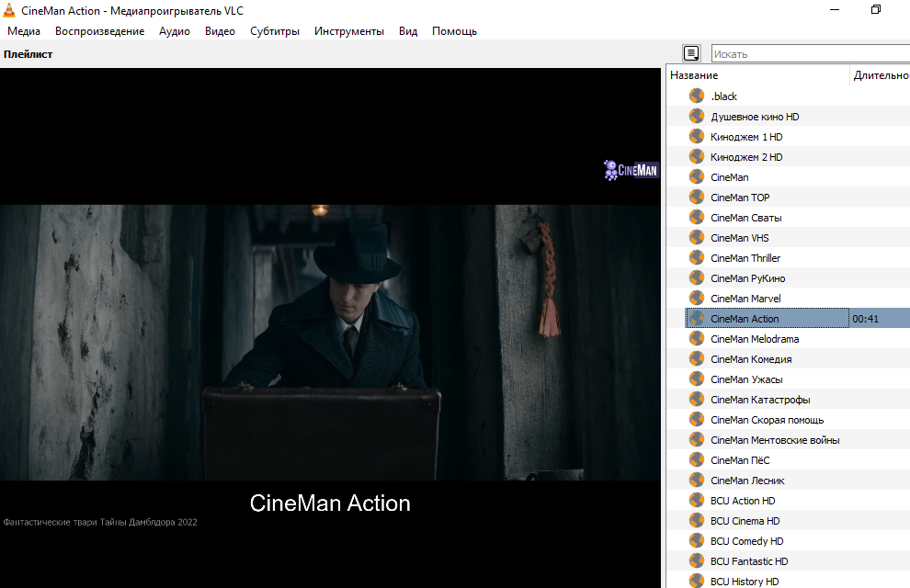This screenshot has height=588, width=910.
Task: Select CineMan Marvel channel
Action: point(745,299)
